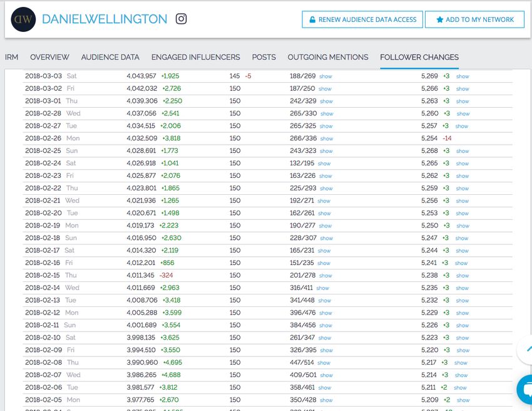
Task: Click show link beside 5,269
Action: click(x=463, y=76)
